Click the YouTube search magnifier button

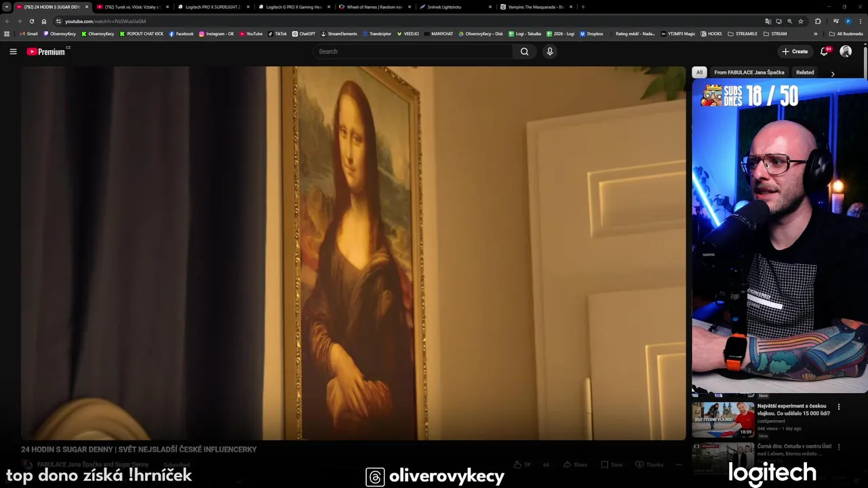coord(524,52)
